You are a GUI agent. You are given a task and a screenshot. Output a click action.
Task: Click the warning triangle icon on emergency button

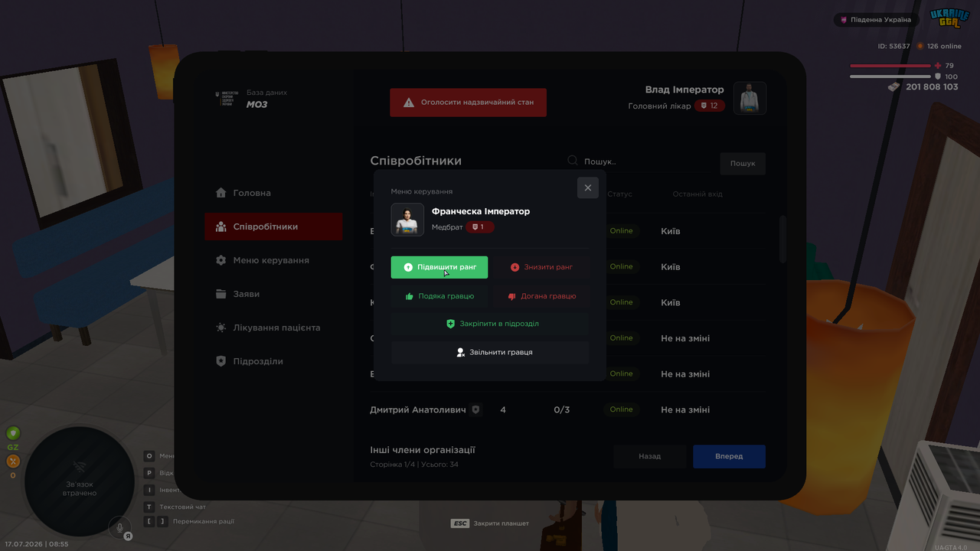coord(409,102)
